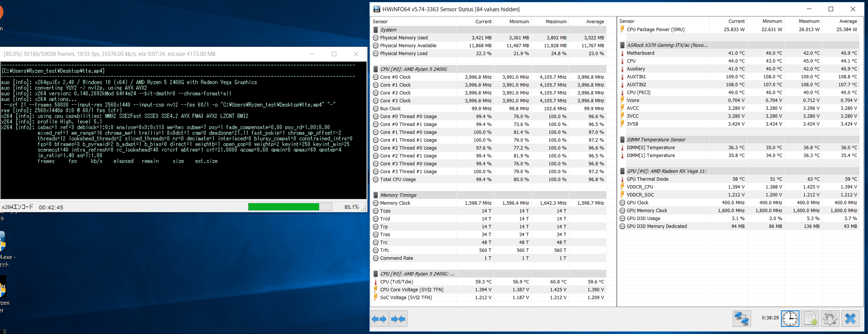Click the thermometer icon beside GPU Thermal Diode

(622, 179)
